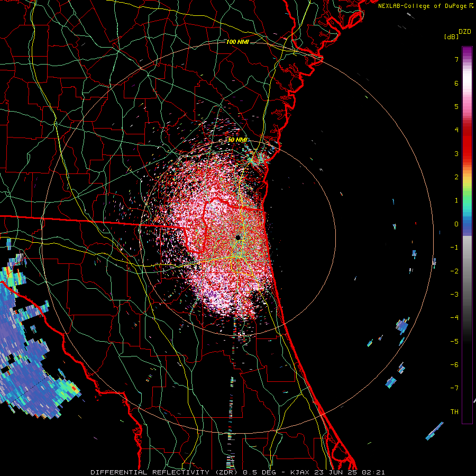476x476 pixels.
Task: Click the black radar site dot
Action: pos(238,237)
